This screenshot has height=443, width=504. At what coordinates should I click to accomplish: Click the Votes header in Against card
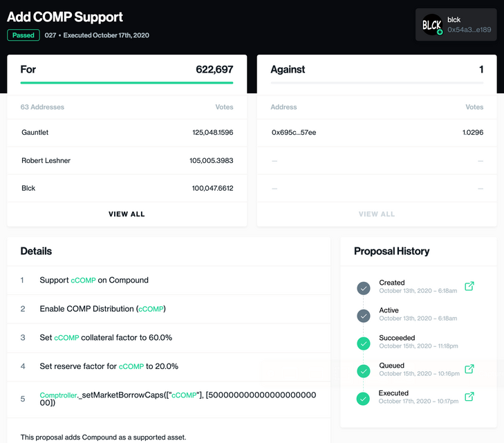pyautogui.click(x=474, y=107)
